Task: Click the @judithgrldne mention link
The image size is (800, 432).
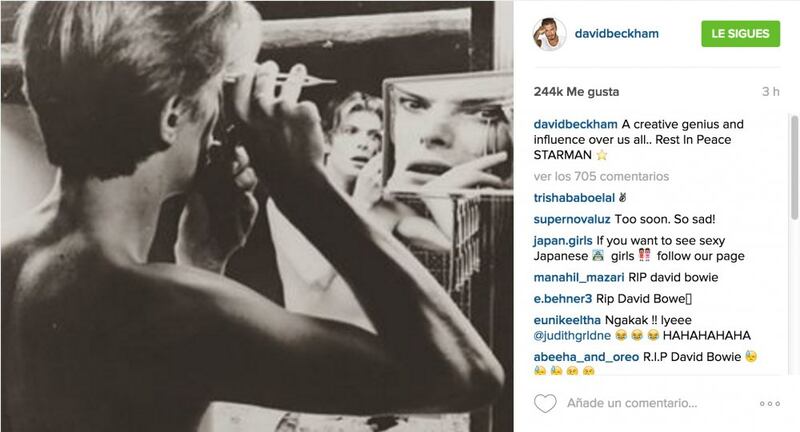Action: 572,336
